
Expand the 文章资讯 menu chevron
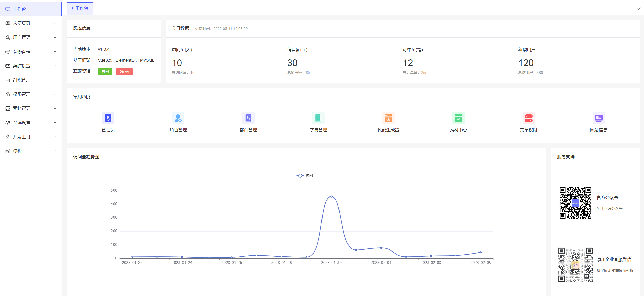tap(55, 23)
